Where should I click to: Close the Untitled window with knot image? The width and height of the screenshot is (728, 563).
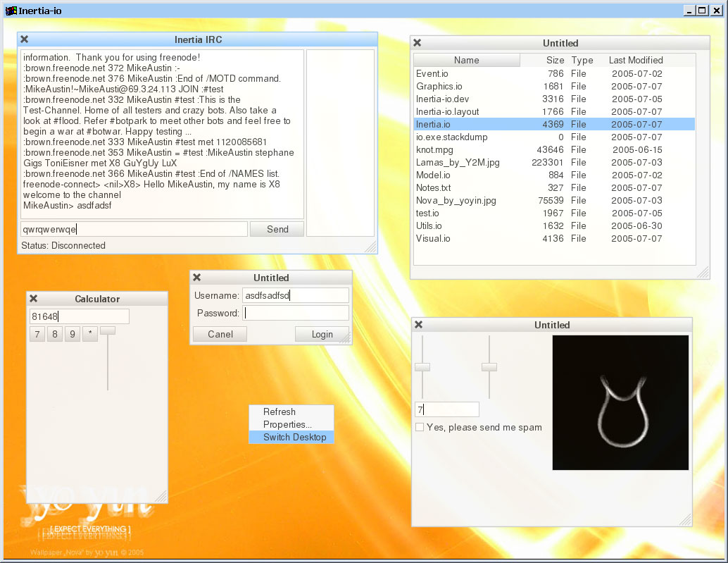click(x=419, y=325)
